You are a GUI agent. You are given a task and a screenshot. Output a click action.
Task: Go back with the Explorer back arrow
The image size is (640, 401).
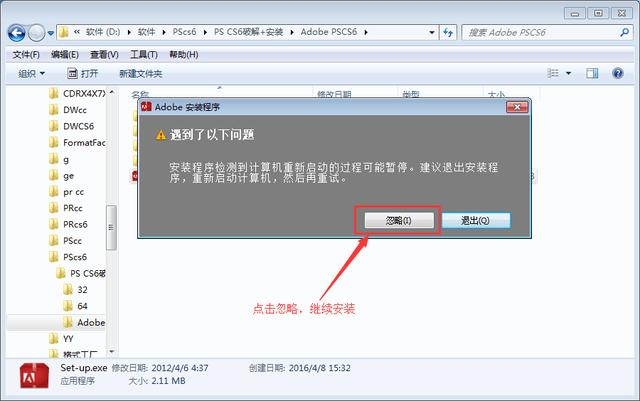click(x=16, y=33)
